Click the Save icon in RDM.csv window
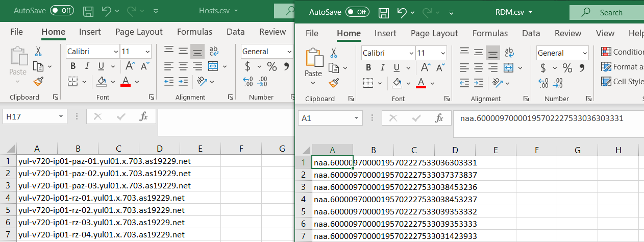This screenshot has width=644, height=242. tap(384, 12)
